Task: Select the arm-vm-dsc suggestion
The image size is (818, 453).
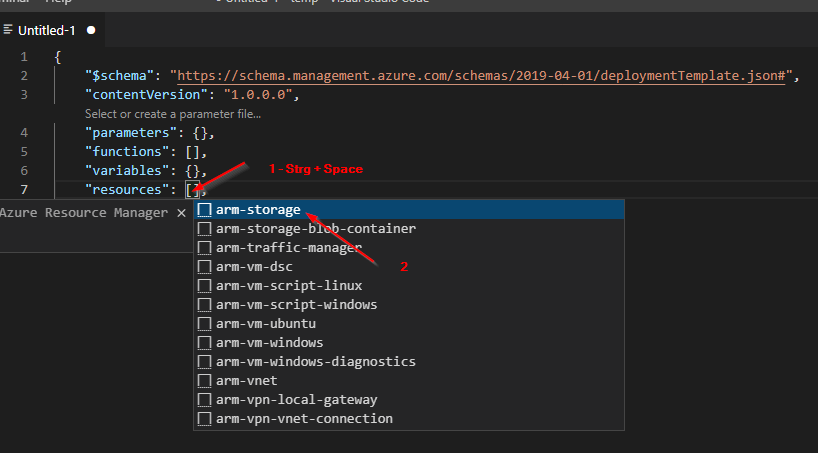Action: point(409,267)
